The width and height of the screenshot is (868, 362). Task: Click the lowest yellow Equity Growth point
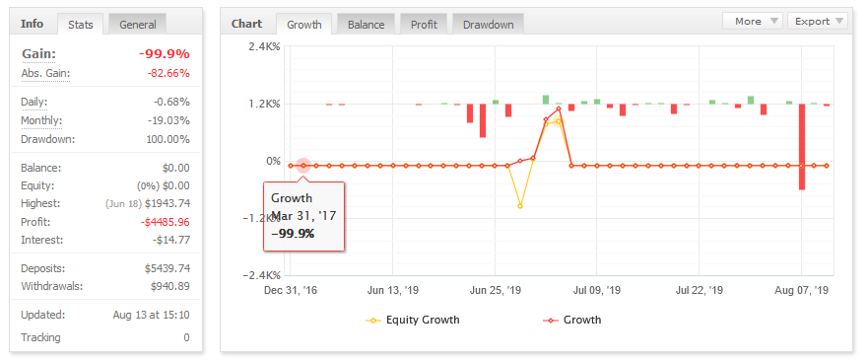point(520,206)
